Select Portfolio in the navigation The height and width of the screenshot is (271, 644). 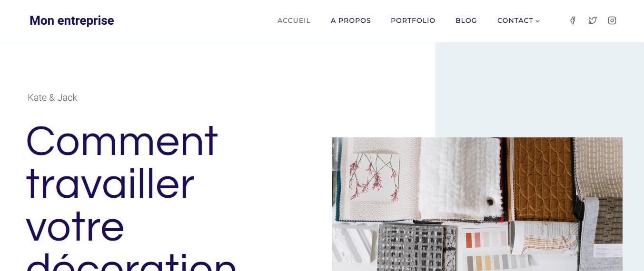click(x=413, y=20)
